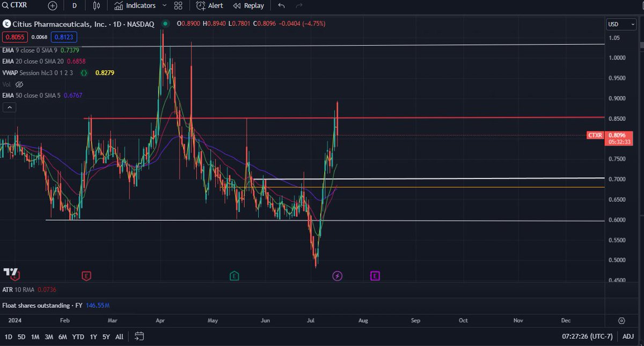Set chart range to 3M
Screen dimensions: 644x346
[49, 337]
